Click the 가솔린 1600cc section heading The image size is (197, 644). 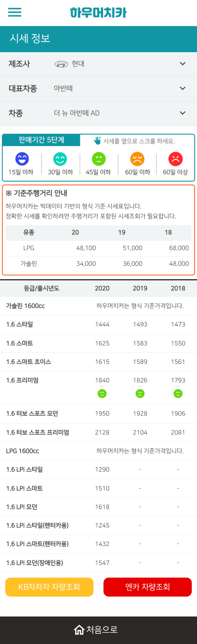point(25,306)
